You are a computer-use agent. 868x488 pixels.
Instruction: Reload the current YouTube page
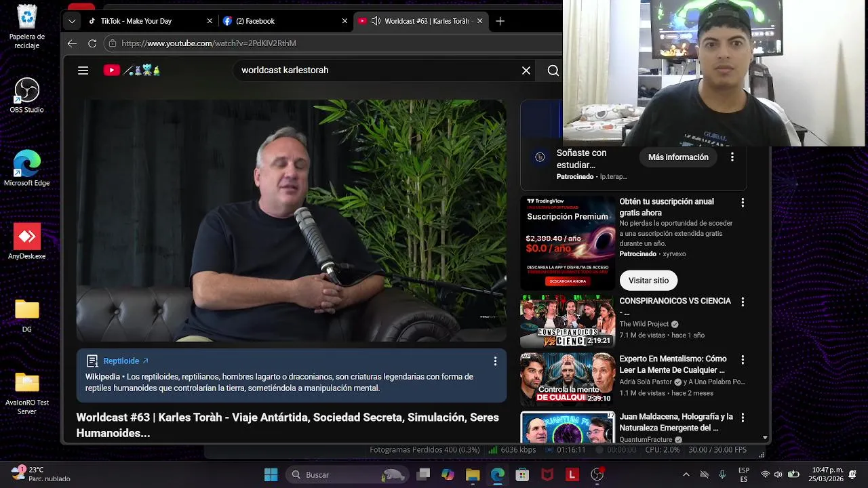pyautogui.click(x=92, y=43)
